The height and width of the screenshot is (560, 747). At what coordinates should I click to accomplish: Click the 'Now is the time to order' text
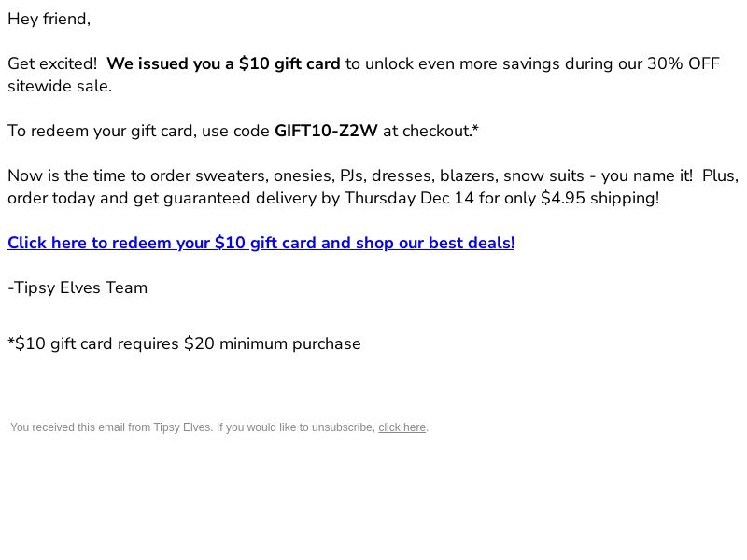(x=99, y=175)
